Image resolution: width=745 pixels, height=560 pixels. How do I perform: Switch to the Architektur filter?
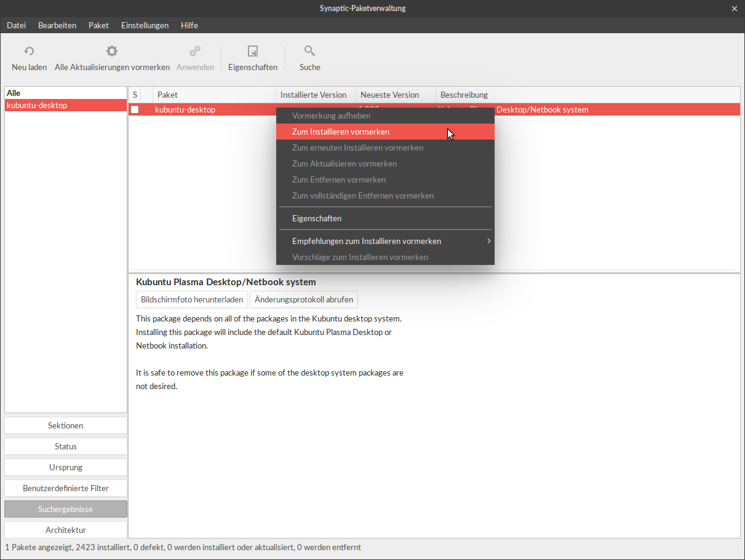pos(66,530)
